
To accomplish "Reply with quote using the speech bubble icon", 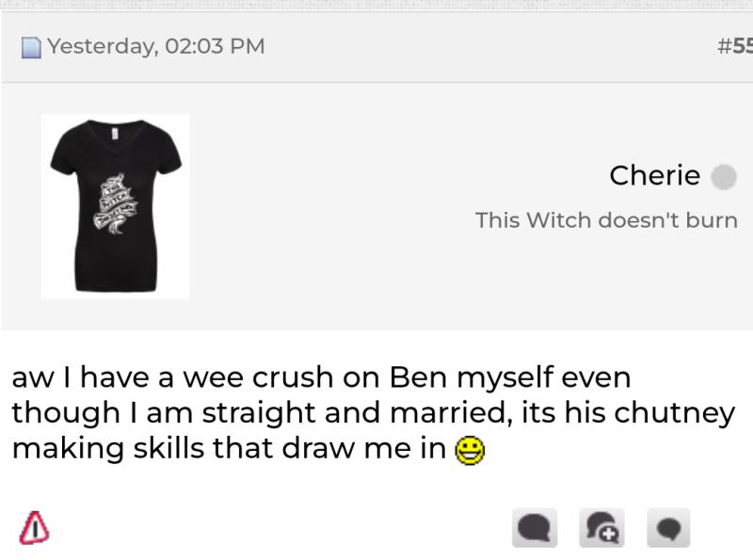I will pos(535,528).
